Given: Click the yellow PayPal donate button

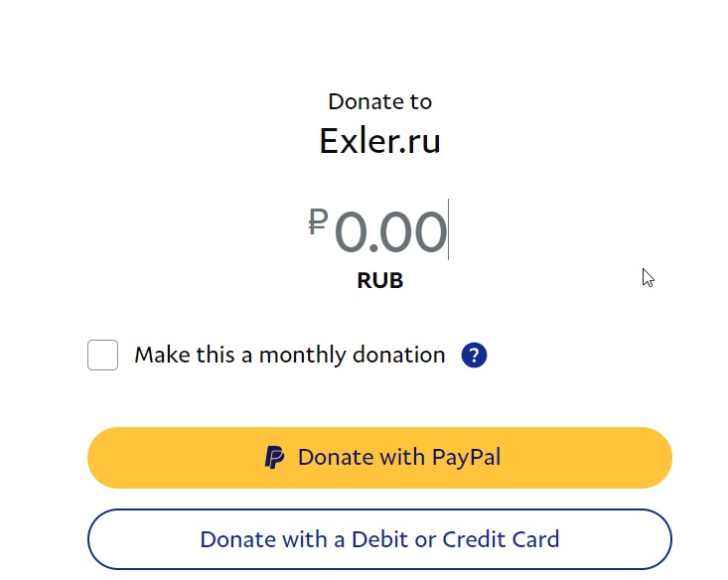Looking at the screenshot, I should [x=379, y=458].
